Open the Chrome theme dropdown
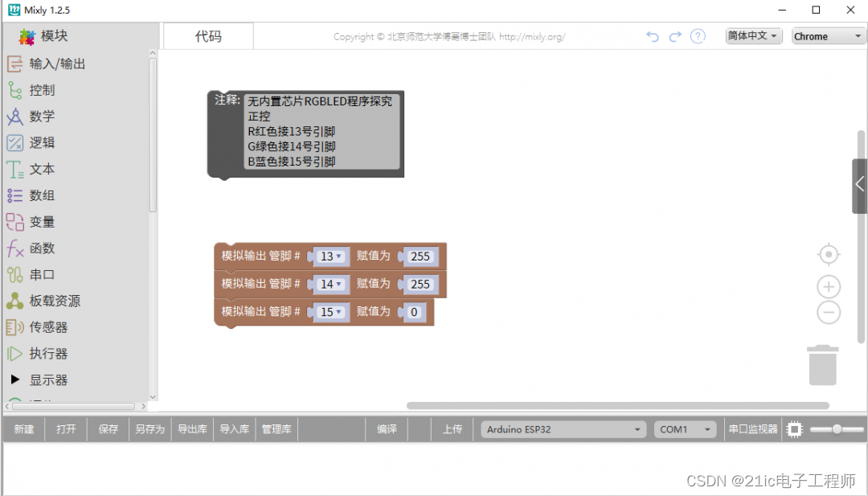The image size is (868, 496). coord(828,36)
